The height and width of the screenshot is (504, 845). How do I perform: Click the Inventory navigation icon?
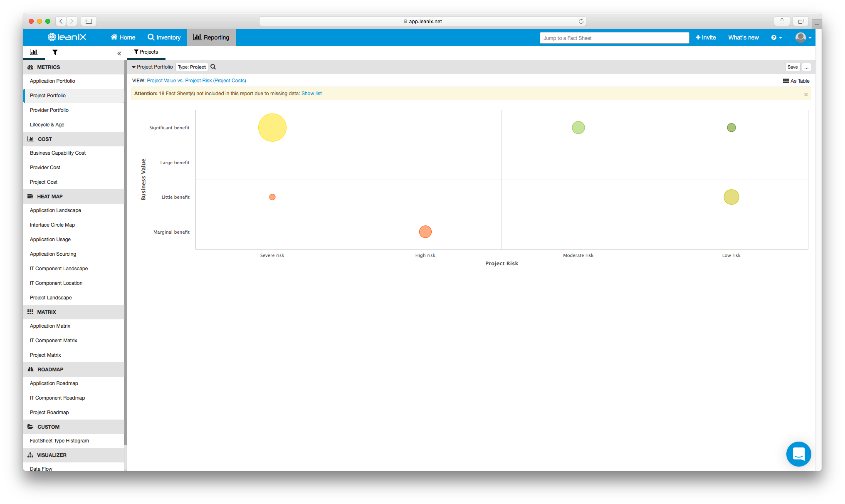[x=150, y=37]
